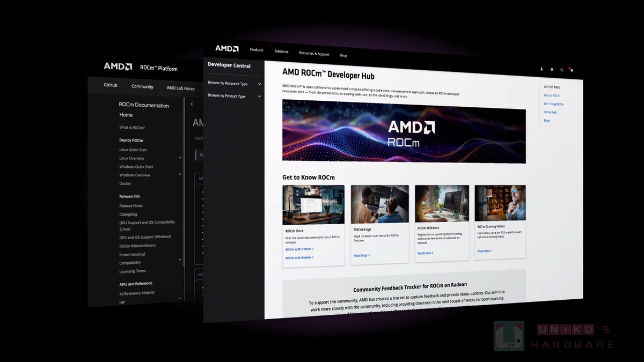Image resolution: width=644 pixels, height=362 pixels.
Task: Open Release Notes in docs sidebar
Action: tap(131, 206)
